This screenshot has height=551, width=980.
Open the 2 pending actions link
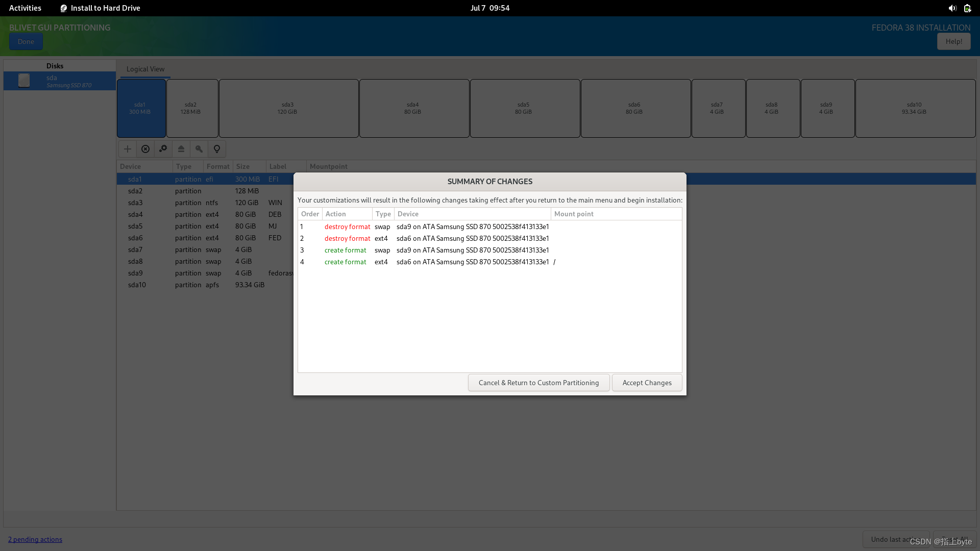pyautogui.click(x=35, y=539)
